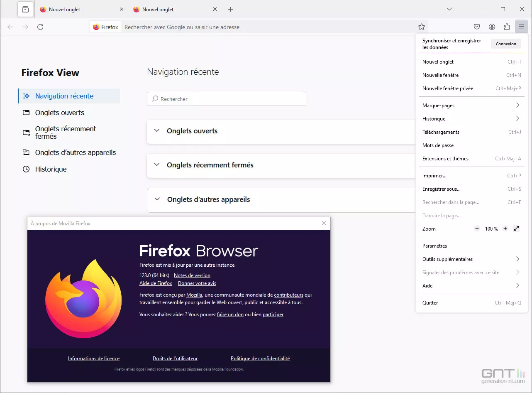The height and width of the screenshot is (393, 532).
Task: Click the Firefox identity box in address bar
Action: tap(106, 27)
